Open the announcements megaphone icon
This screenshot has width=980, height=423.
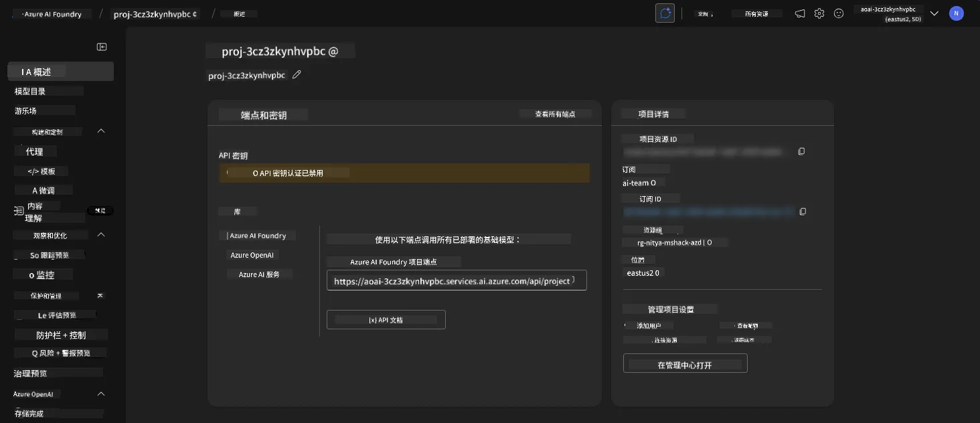pyautogui.click(x=800, y=13)
